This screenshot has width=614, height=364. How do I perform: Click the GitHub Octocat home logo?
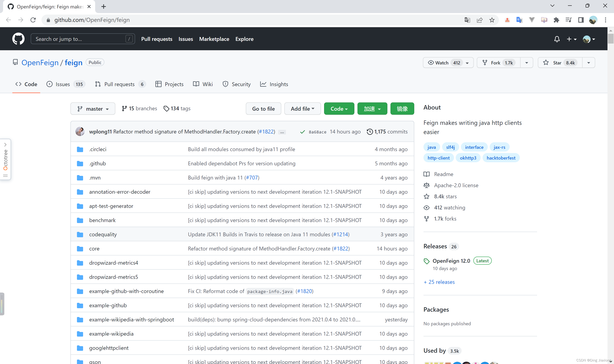pyautogui.click(x=18, y=39)
